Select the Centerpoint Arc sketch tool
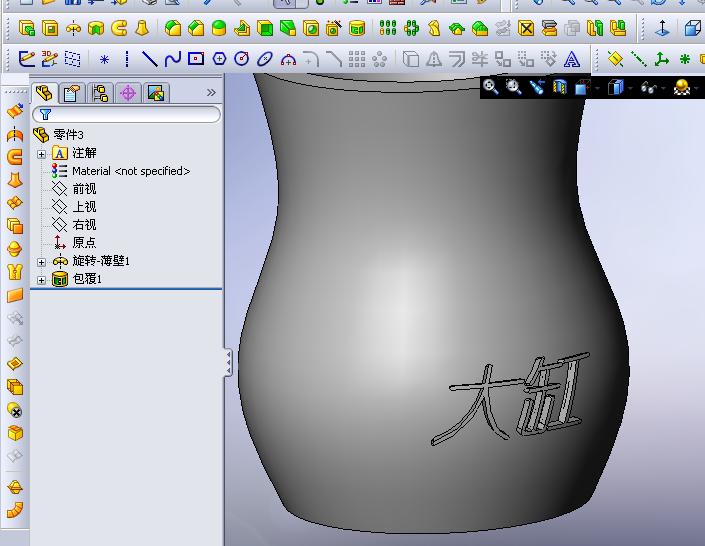Image resolution: width=705 pixels, height=546 pixels. click(x=288, y=59)
